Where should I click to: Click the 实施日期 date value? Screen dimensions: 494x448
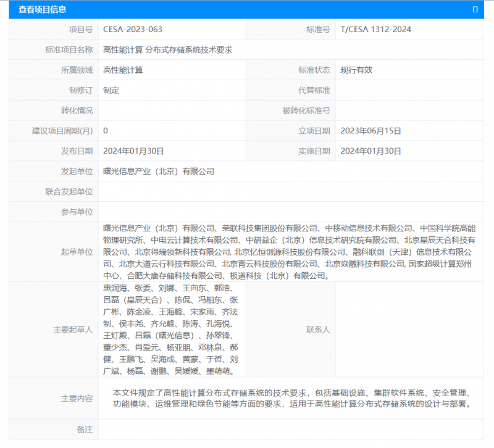coord(371,151)
